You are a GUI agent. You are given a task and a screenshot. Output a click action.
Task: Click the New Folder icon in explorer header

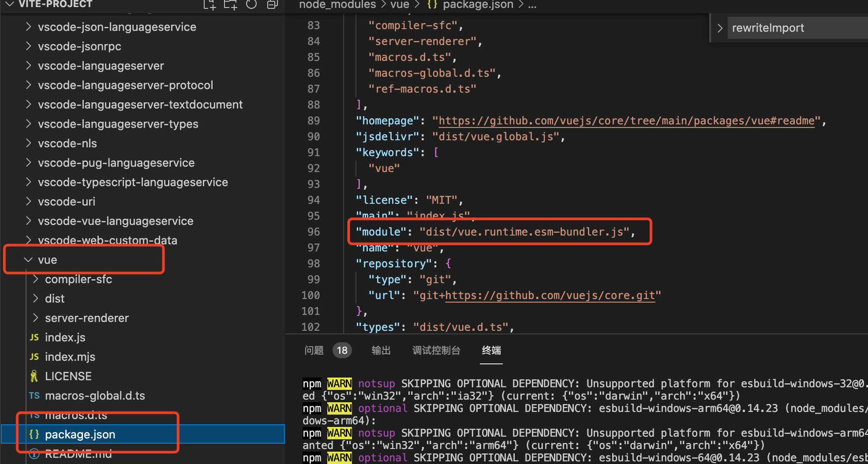point(230,4)
